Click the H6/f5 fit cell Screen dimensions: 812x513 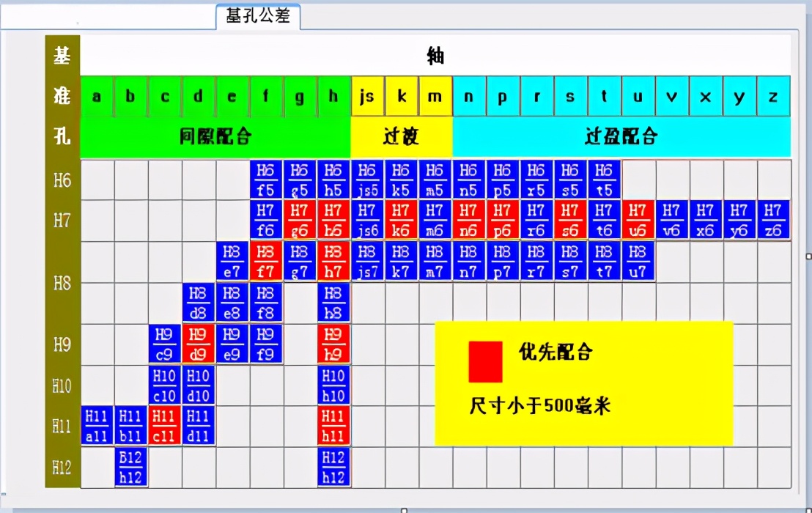[x=266, y=180]
